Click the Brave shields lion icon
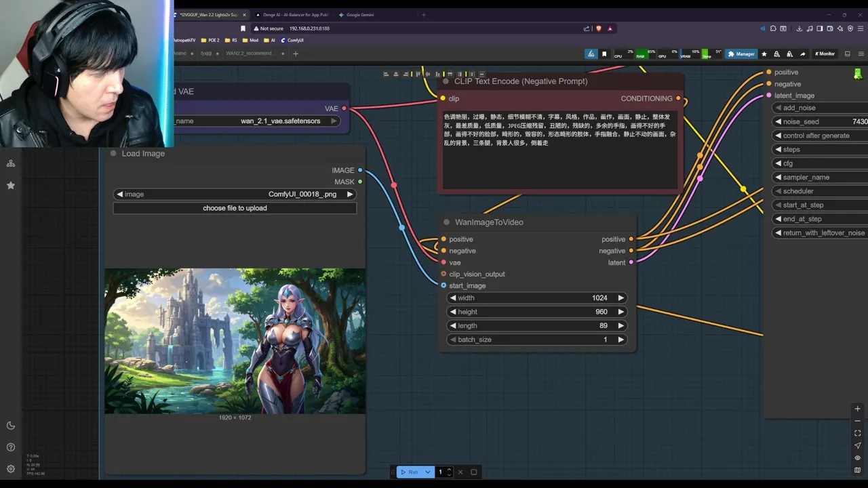This screenshot has height=488, width=868. pos(598,28)
